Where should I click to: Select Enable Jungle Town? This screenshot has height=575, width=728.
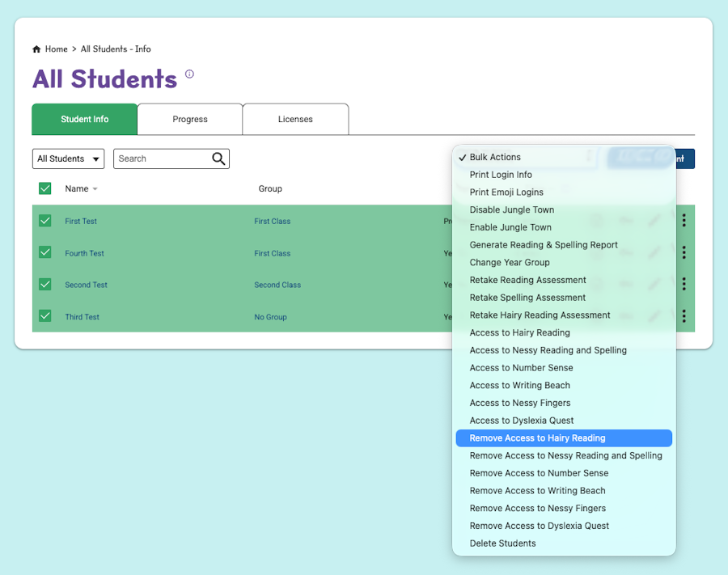tap(564, 227)
